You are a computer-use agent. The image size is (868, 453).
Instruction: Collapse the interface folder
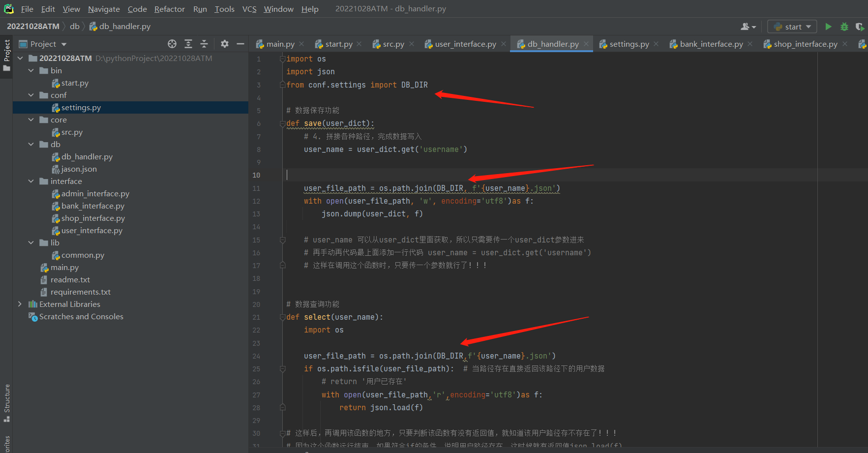click(x=31, y=181)
